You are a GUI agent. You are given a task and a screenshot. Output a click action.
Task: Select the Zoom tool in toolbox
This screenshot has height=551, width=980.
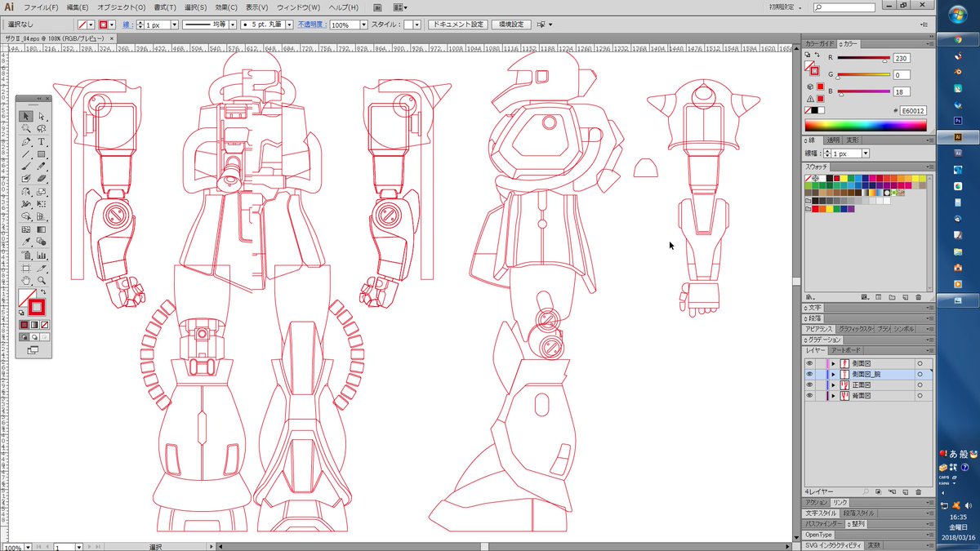pos(41,279)
